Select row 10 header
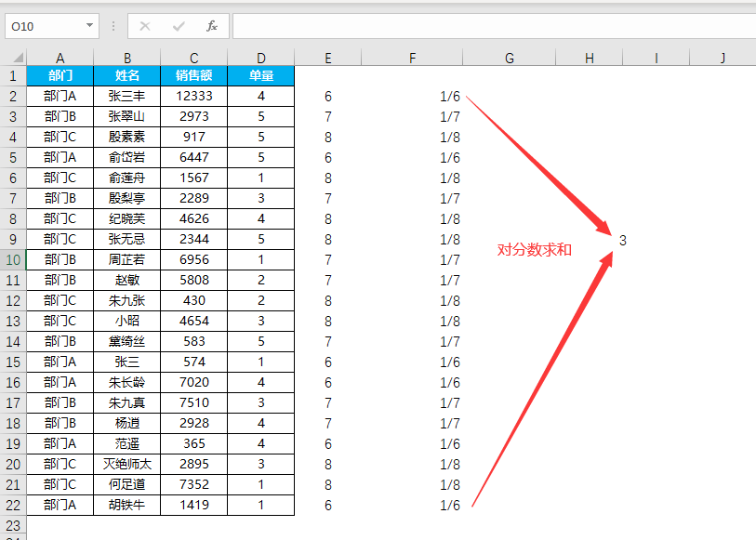 (13, 259)
